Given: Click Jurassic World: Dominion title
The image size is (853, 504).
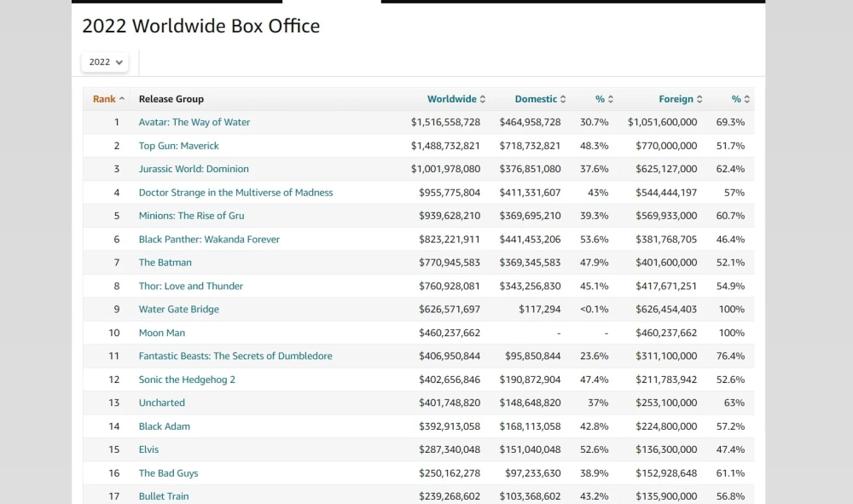Looking at the screenshot, I should point(194,169).
